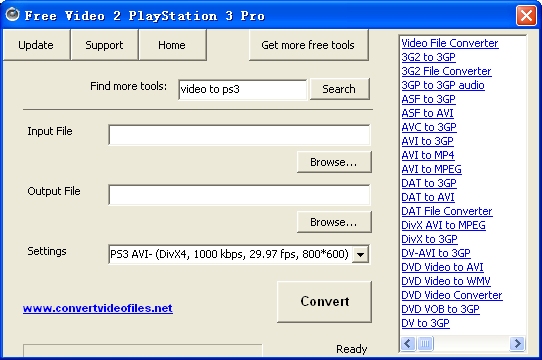Viewport: 542px width, 360px height.
Task: Click the application icon in the title bar
Action: pos(13,15)
